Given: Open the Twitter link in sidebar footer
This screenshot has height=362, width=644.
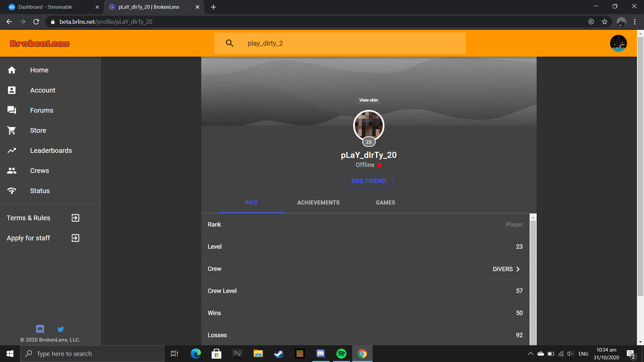Looking at the screenshot, I should [x=60, y=329].
